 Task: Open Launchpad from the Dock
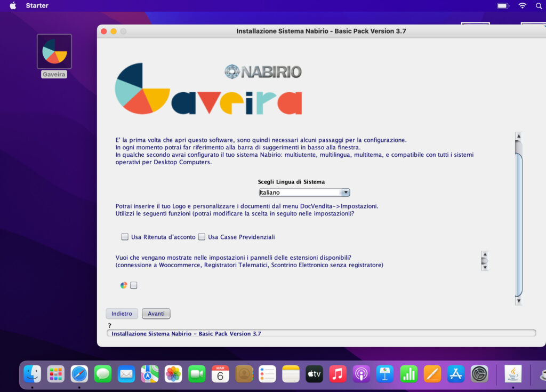55,374
